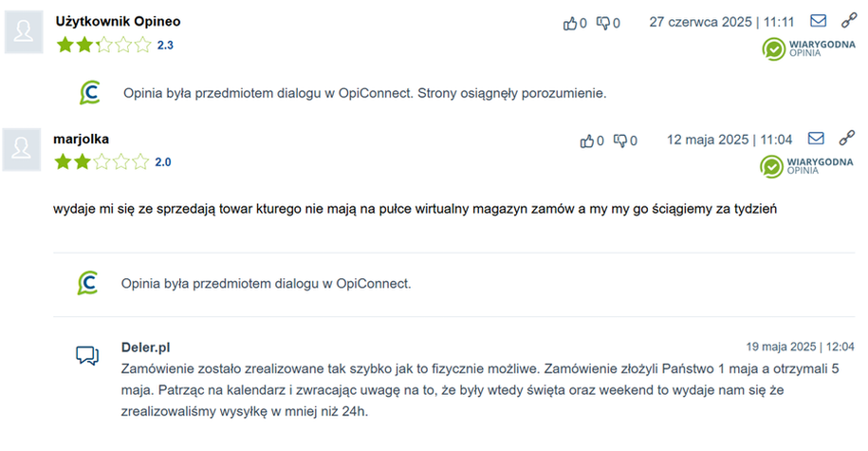The height and width of the screenshot is (451, 868).
Task: Give thumbs down to marjolka's review
Action: pos(619,141)
